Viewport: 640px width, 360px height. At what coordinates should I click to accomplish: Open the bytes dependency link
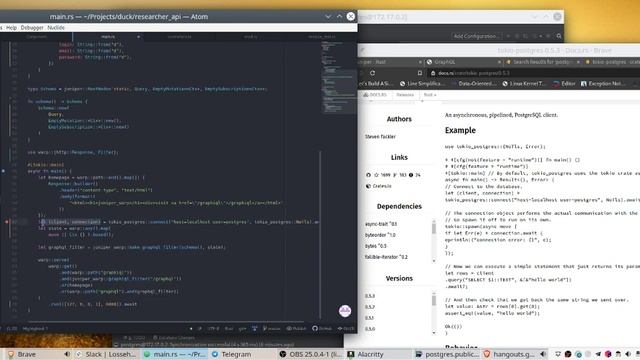pyautogui.click(x=376, y=246)
